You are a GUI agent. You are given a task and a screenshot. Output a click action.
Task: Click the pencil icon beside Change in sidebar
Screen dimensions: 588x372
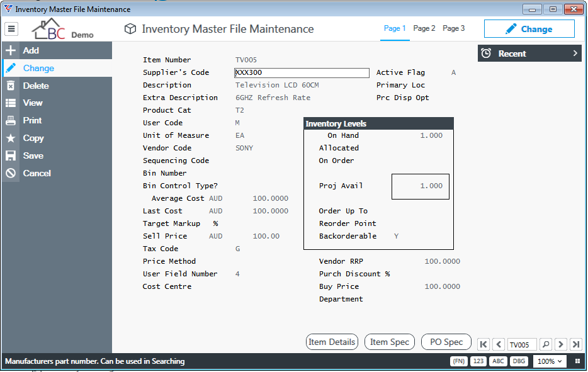click(11, 68)
